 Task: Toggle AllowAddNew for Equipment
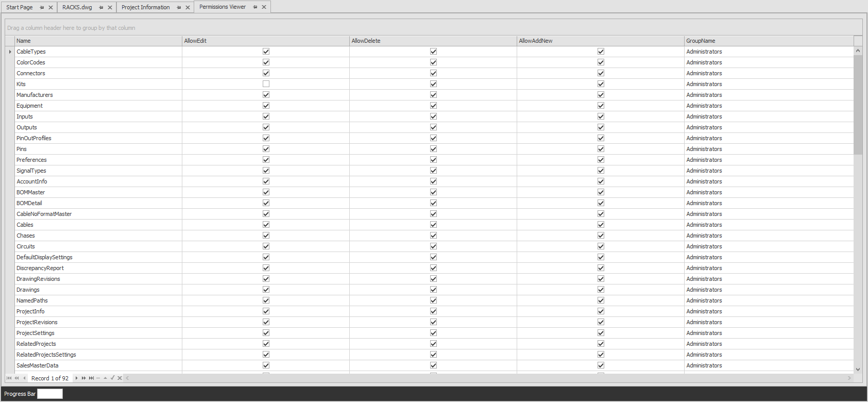601,106
